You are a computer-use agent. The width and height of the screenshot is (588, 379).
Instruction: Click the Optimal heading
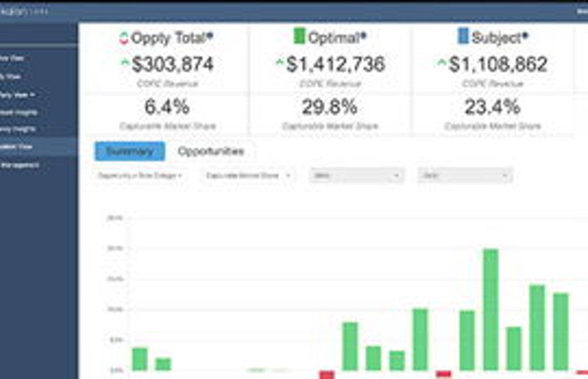[x=334, y=38]
